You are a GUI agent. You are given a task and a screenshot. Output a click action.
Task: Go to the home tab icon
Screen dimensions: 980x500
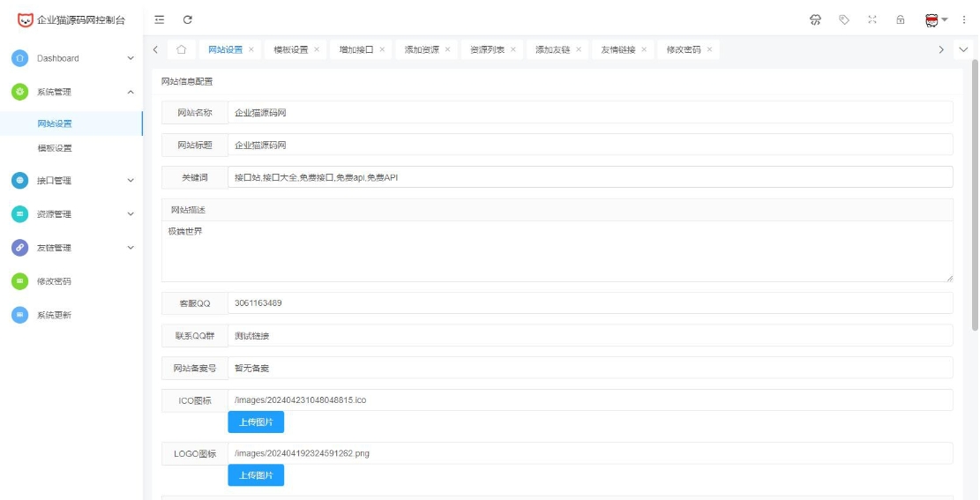pyautogui.click(x=181, y=49)
